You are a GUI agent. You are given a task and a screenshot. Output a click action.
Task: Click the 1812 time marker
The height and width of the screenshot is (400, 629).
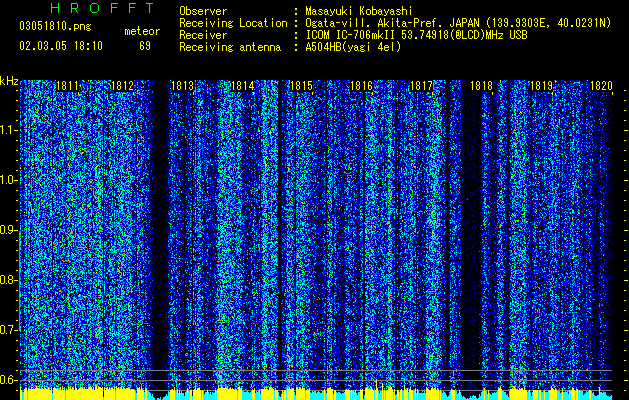click(122, 86)
